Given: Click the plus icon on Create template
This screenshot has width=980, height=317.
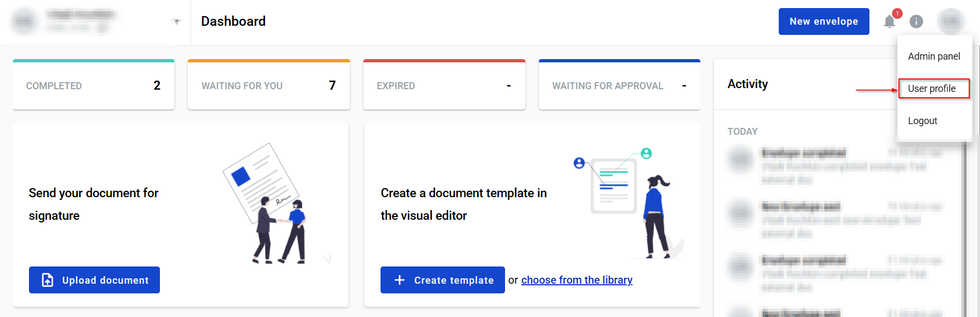Looking at the screenshot, I should pyautogui.click(x=399, y=280).
